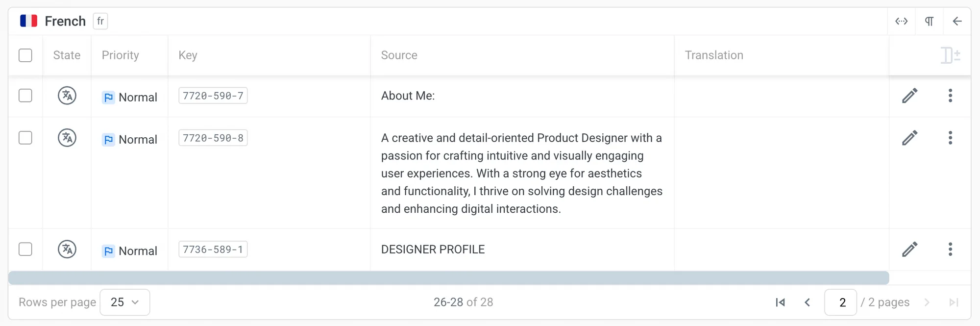Tick the checkbox for DESIGNER PROFILE row
The height and width of the screenshot is (326, 980).
point(25,250)
